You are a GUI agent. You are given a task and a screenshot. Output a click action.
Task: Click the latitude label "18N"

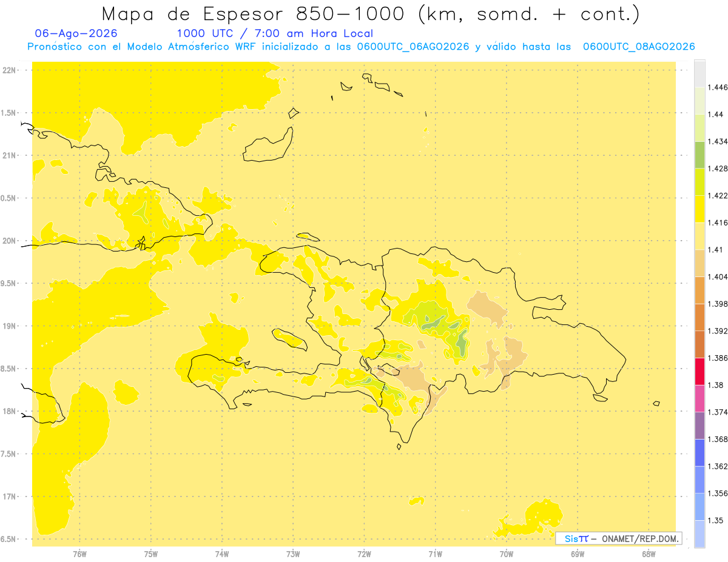pyautogui.click(x=8, y=411)
